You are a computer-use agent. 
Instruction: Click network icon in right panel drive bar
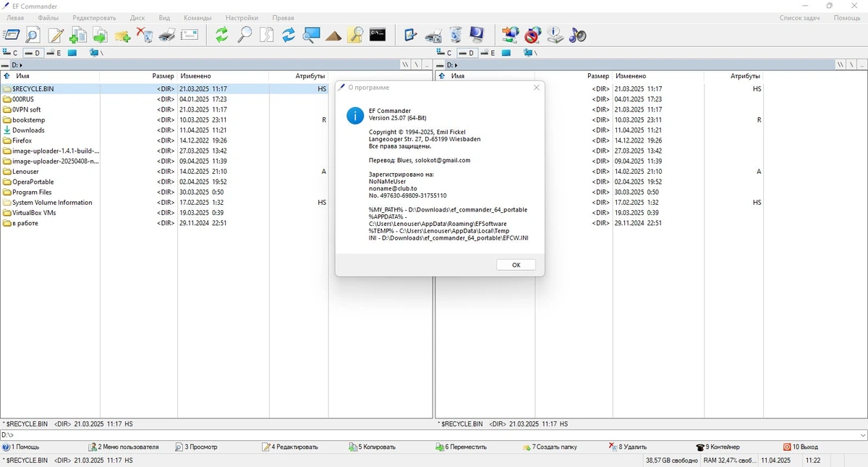531,53
